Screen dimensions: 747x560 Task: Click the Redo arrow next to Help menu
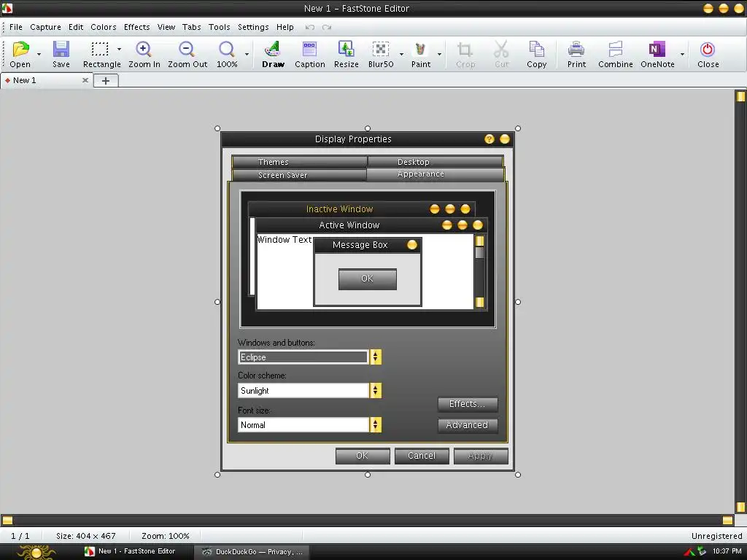[x=327, y=27]
